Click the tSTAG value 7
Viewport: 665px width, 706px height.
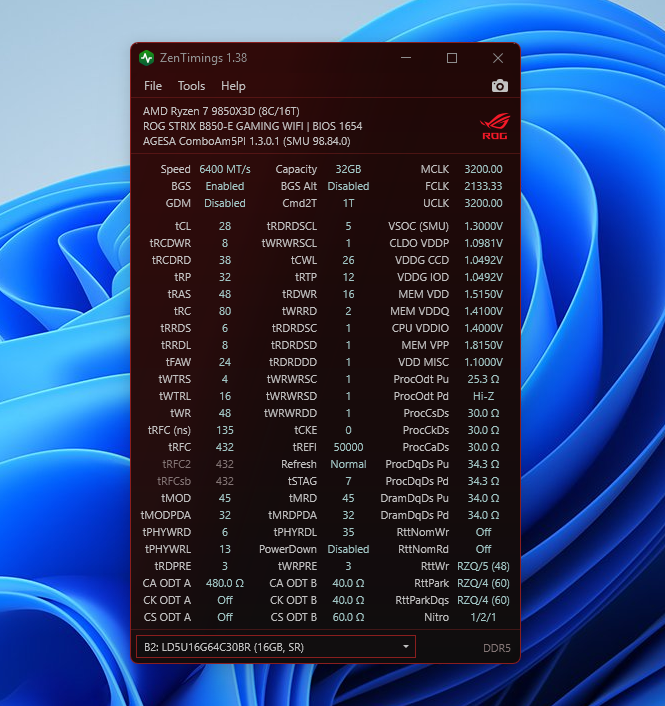pyautogui.click(x=348, y=481)
